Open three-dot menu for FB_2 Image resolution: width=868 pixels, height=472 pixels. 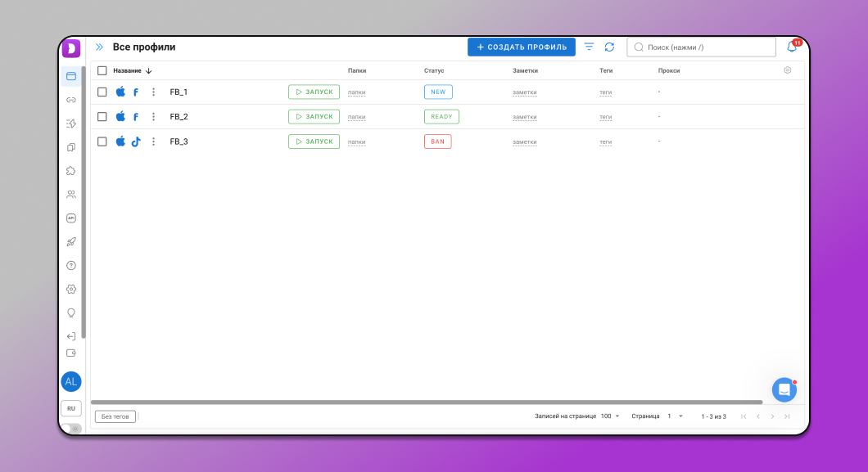(153, 117)
